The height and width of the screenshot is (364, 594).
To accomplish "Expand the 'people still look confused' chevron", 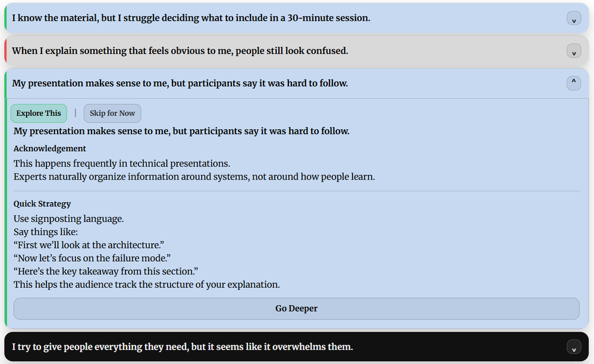I will [573, 51].
